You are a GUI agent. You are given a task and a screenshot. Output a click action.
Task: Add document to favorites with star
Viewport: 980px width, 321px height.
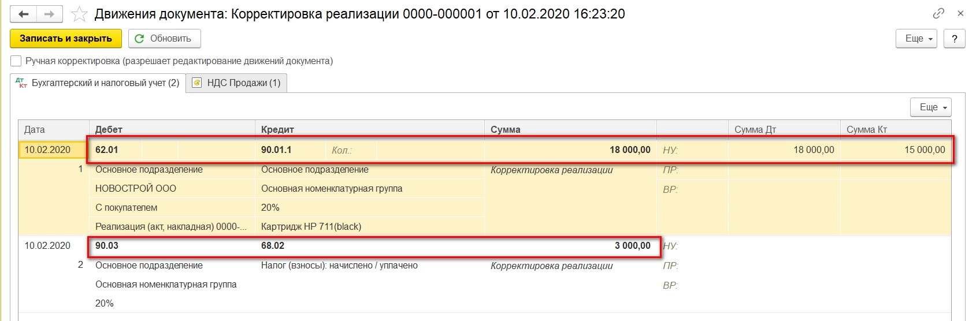tap(80, 14)
